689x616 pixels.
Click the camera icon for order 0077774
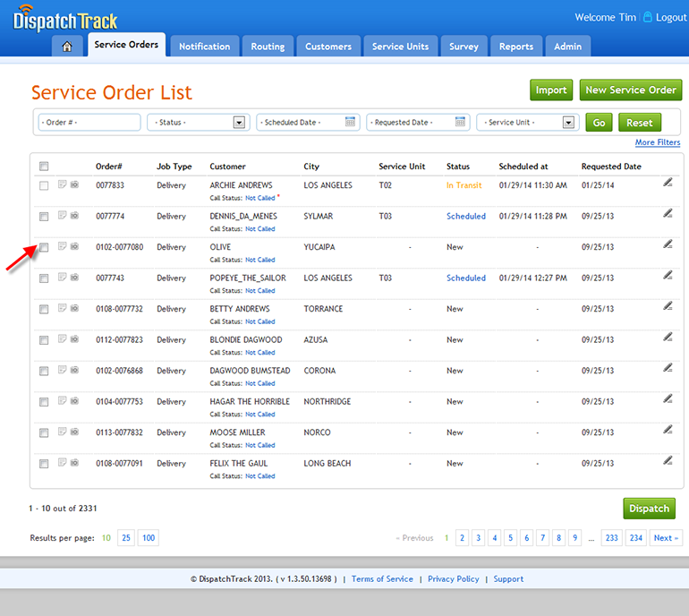[74, 217]
